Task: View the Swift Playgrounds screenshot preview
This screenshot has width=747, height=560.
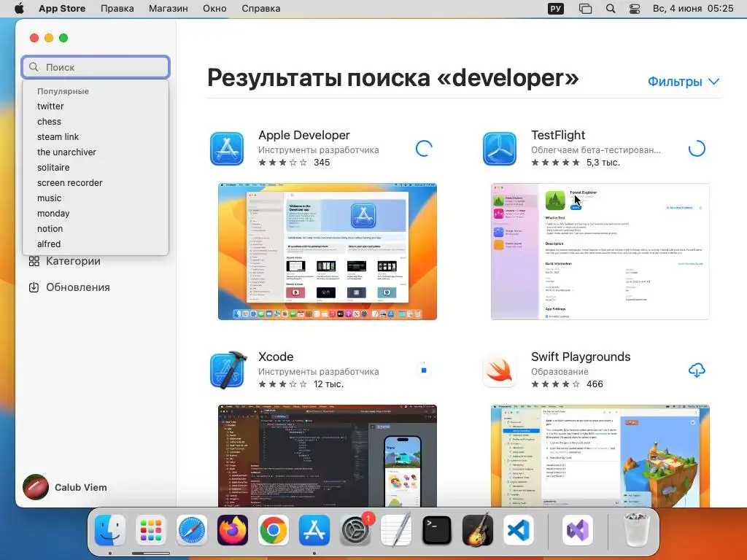Action: 600,456
